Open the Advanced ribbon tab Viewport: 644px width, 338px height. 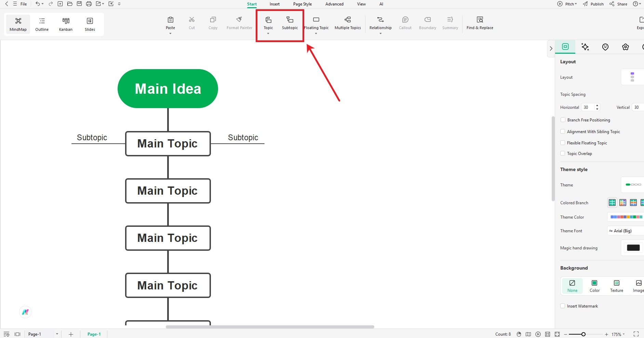click(x=334, y=4)
